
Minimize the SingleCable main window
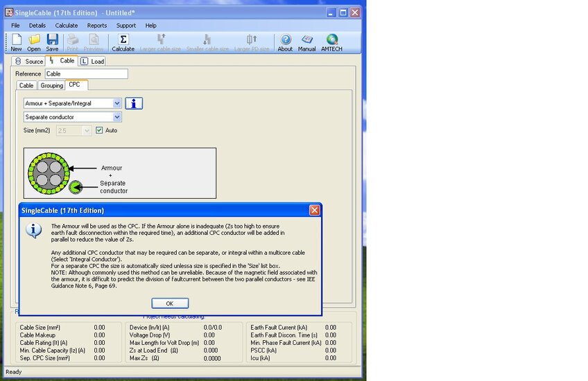[x=330, y=12]
